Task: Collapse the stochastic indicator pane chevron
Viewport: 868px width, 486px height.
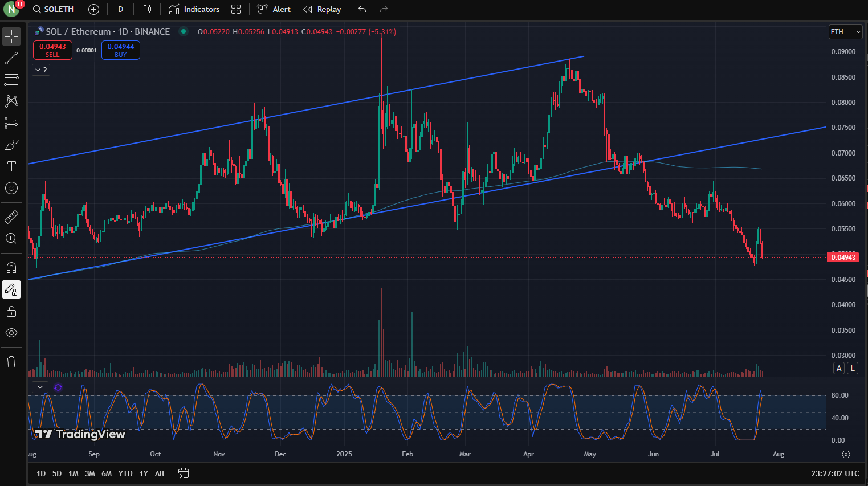Action: (x=40, y=387)
